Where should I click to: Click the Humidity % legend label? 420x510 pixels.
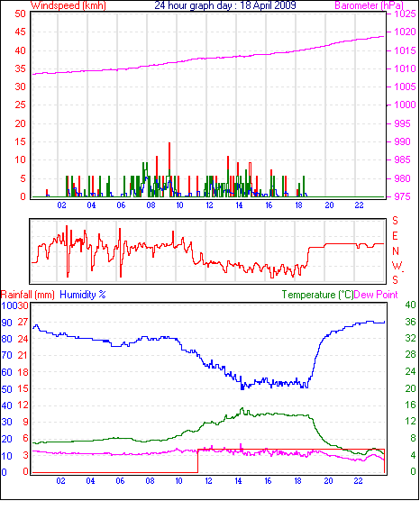click(x=83, y=295)
